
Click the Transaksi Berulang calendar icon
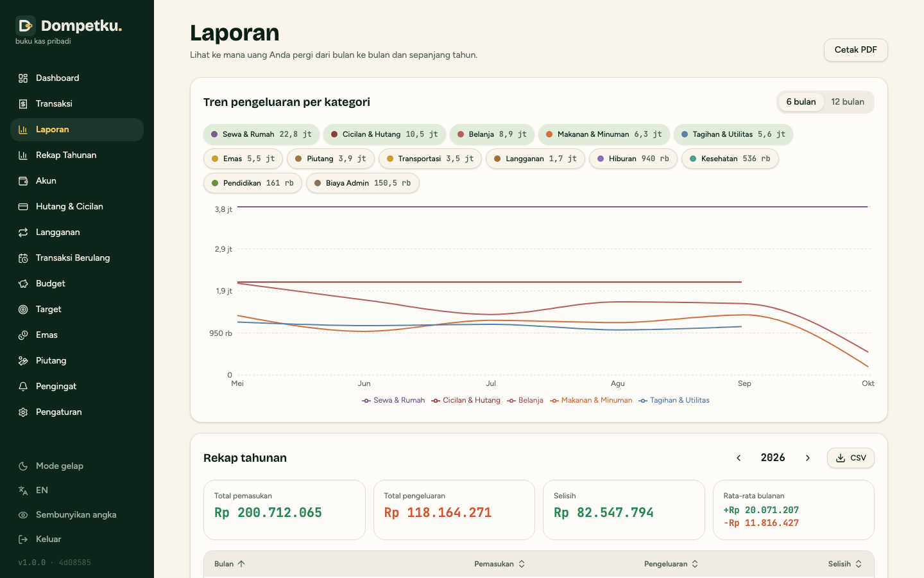point(23,258)
